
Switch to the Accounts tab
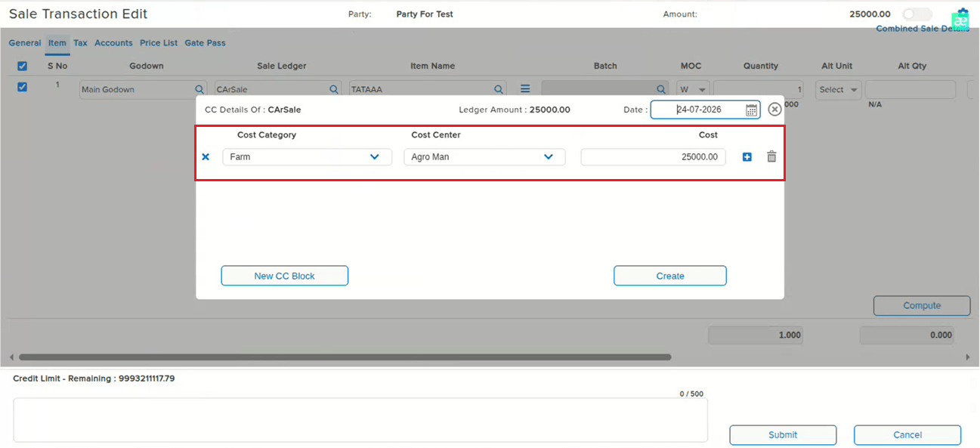[x=113, y=43]
